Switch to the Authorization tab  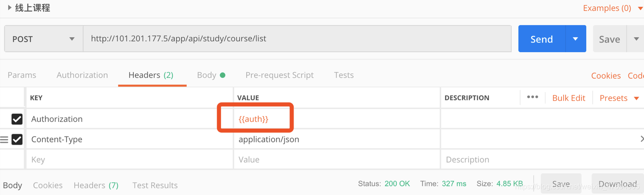[x=82, y=75]
